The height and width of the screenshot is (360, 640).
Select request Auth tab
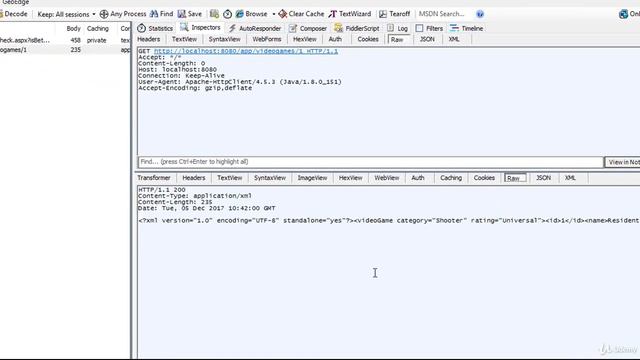pyautogui.click(x=335, y=39)
